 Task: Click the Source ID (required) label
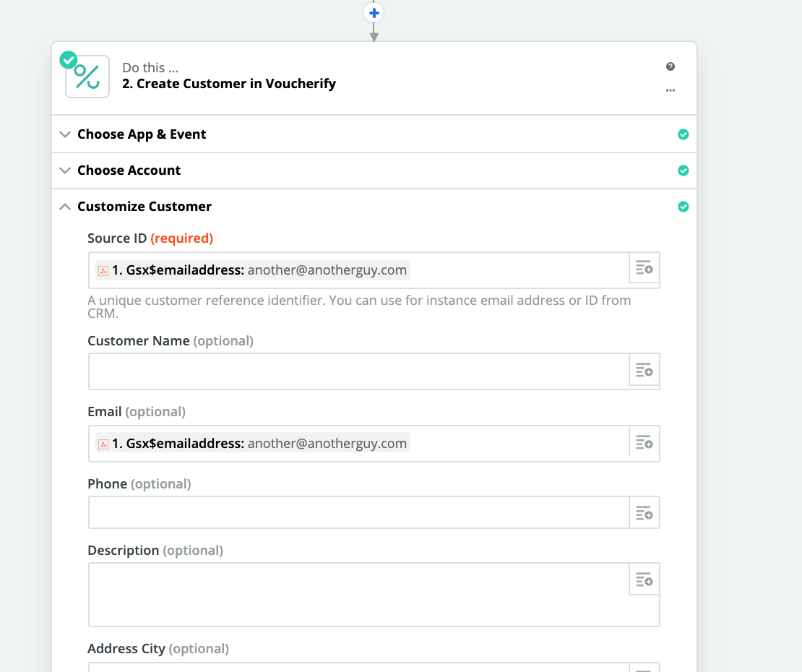[150, 238]
